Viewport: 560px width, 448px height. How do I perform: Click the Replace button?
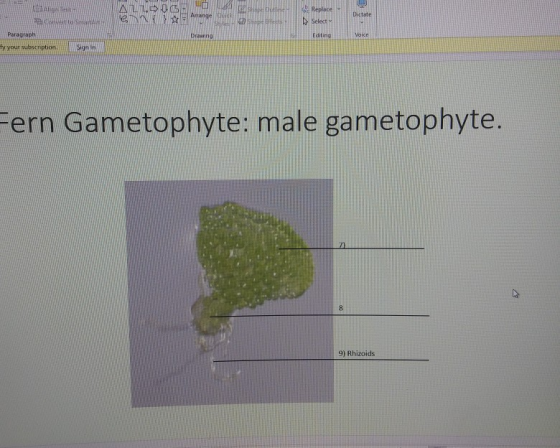click(317, 9)
